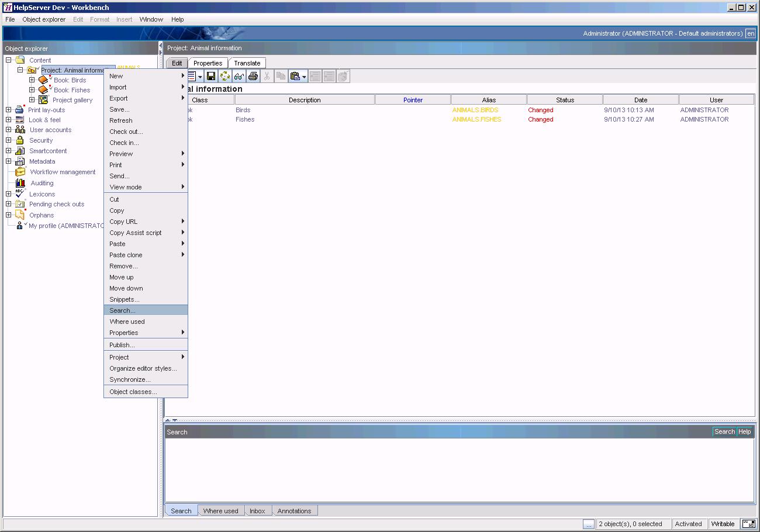
Task: Click the Book: Fishes icon in tree
Action: click(43, 90)
